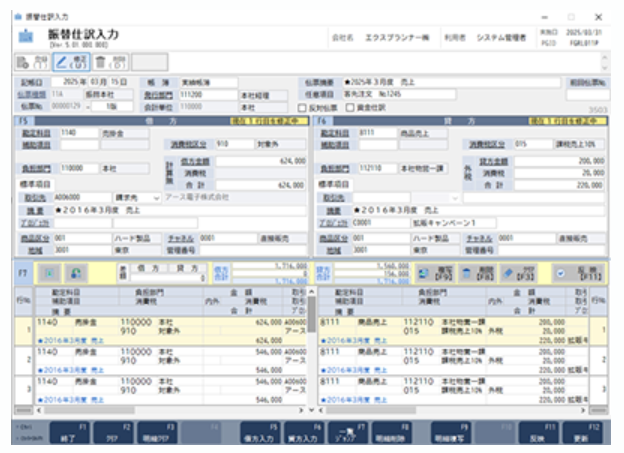Image resolution: width=624 pixels, height=453 pixels.
Task: Click F6 貸方入力 function key button
Action: (x=303, y=433)
